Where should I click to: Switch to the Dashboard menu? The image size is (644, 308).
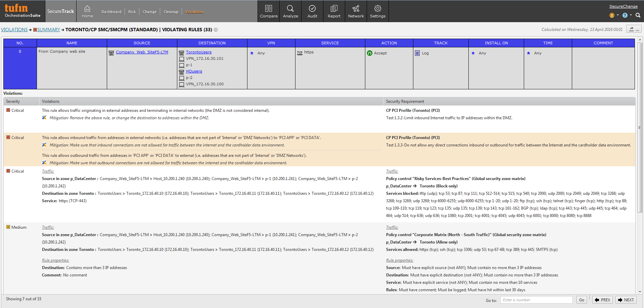coord(111,12)
